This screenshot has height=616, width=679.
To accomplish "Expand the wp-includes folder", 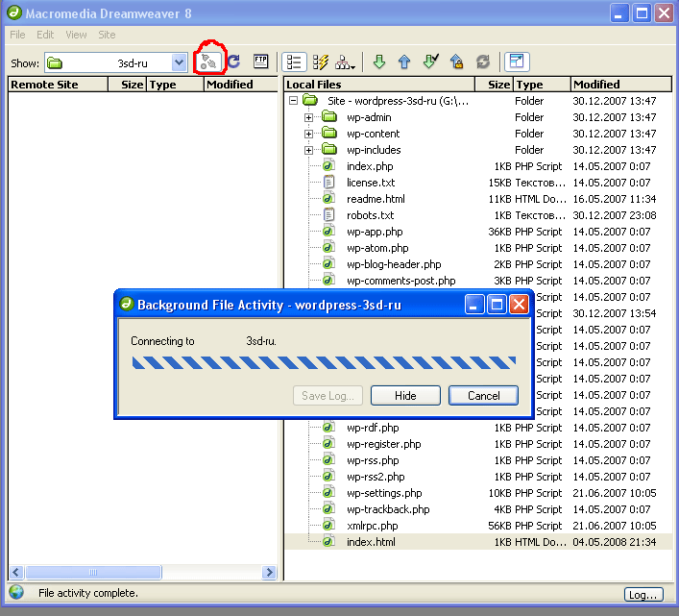I will pyautogui.click(x=308, y=150).
